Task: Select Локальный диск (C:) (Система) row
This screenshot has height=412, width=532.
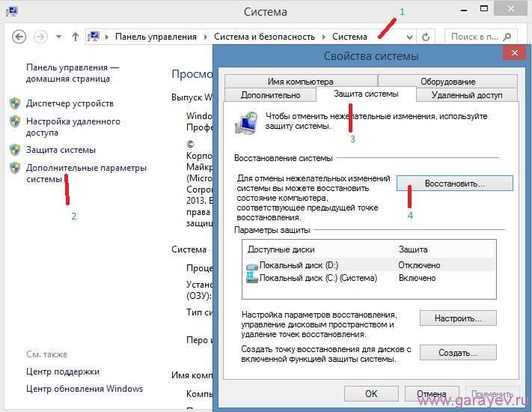Action: [369, 278]
